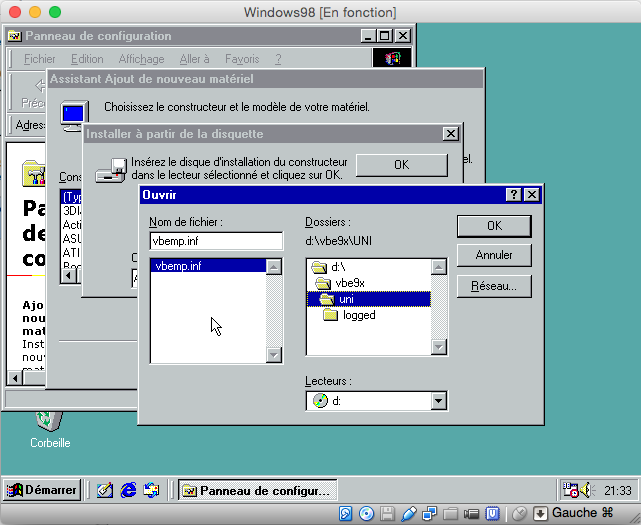Click the Nom de fichier input field
Image resolution: width=641 pixels, height=525 pixels.
(216, 241)
